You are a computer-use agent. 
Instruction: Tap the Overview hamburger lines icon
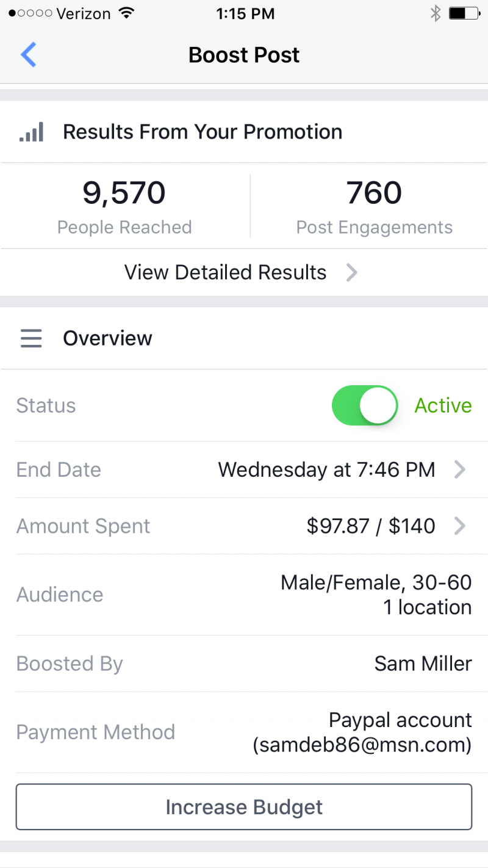[x=31, y=338]
